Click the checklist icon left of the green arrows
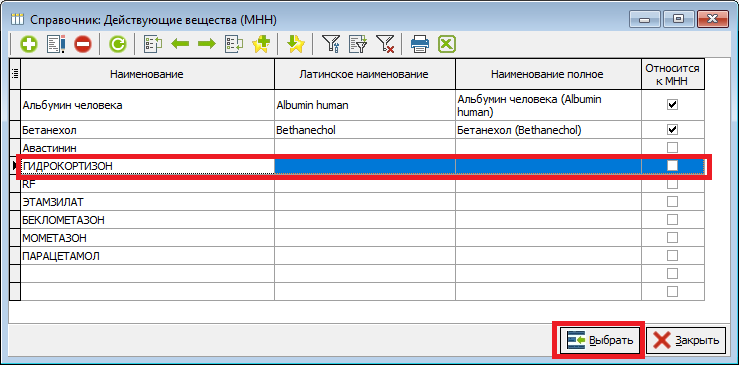This screenshot has width=739, height=365. click(152, 45)
